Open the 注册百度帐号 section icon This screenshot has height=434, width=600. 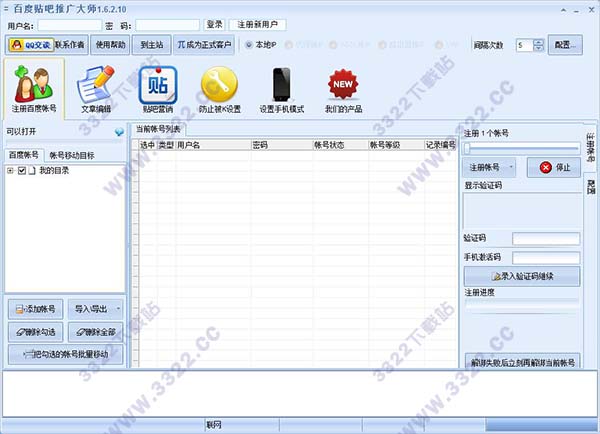click(34, 89)
